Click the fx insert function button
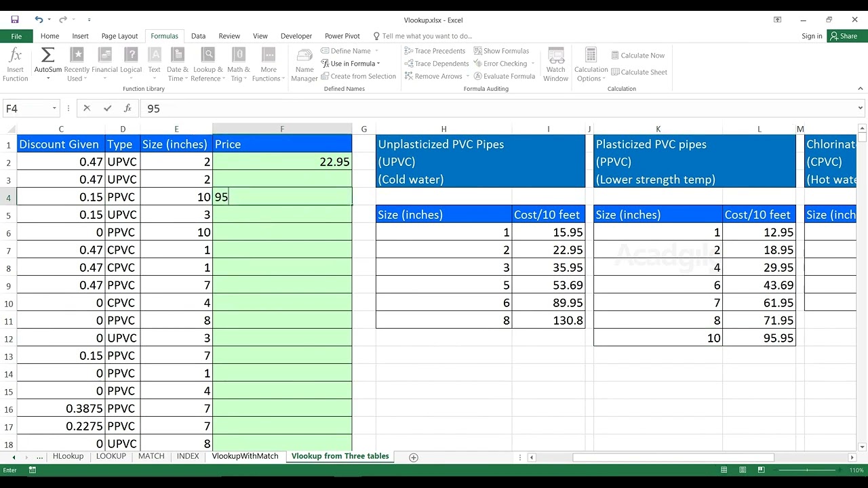This screenshot has height=488, width=868. click(x=127, y=108)
